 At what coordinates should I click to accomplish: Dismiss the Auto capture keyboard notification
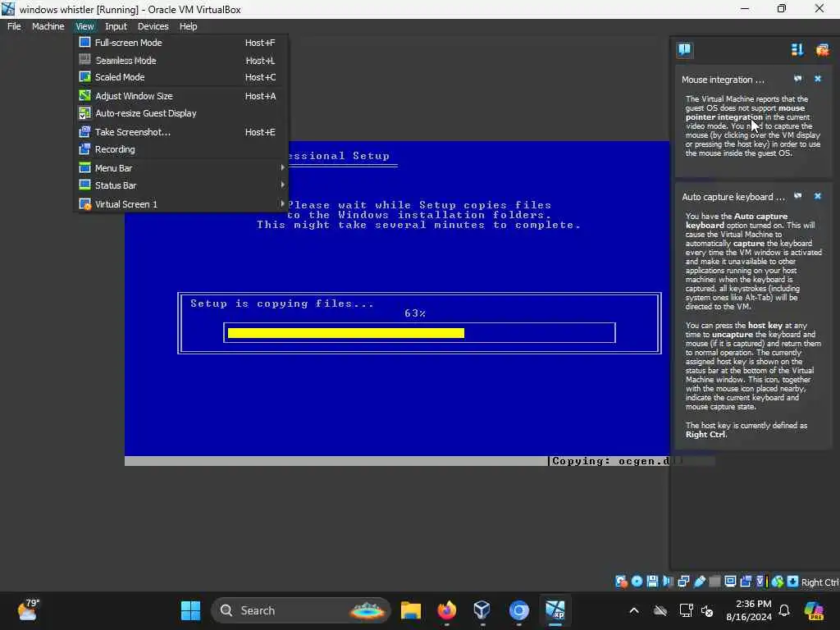[x=818, y=196]
